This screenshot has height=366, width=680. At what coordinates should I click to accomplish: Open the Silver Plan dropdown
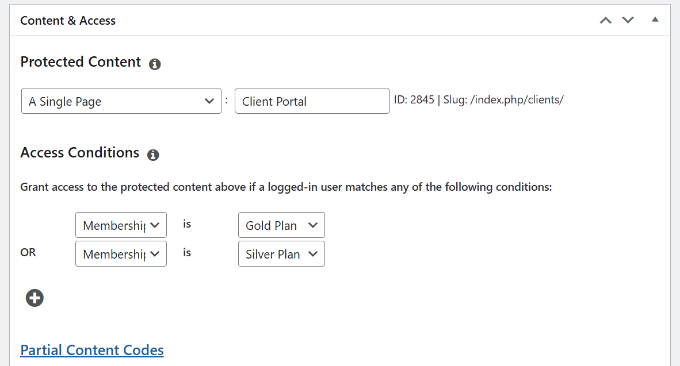click(x=281, y=254)
